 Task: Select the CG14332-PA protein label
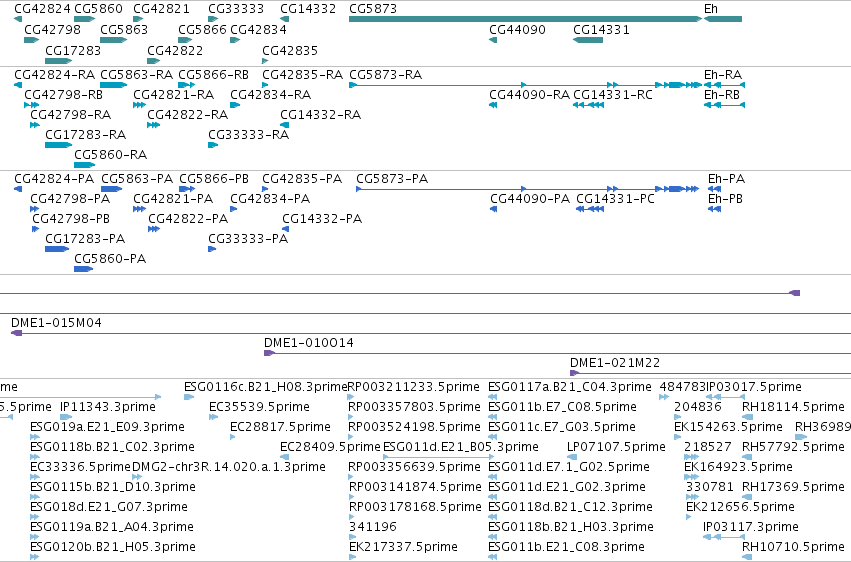[x=322, y=219]
